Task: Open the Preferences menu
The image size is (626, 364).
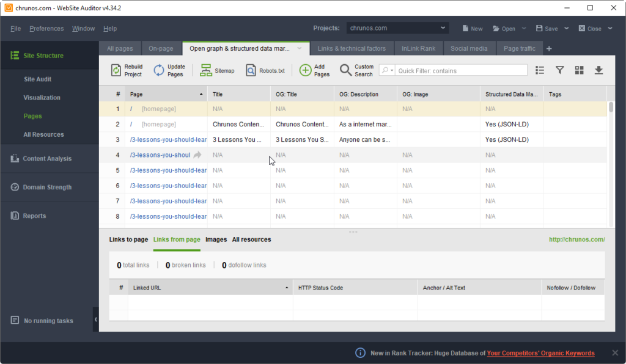Action: 46,28
